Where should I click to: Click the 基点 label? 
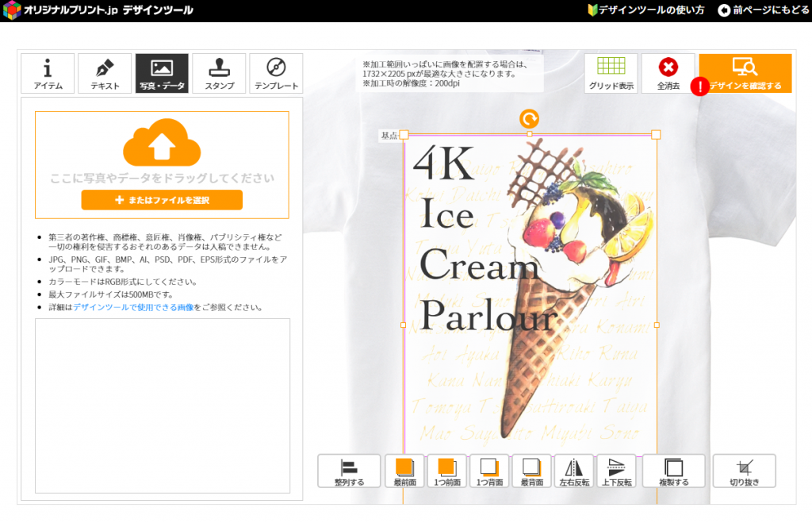389,136
